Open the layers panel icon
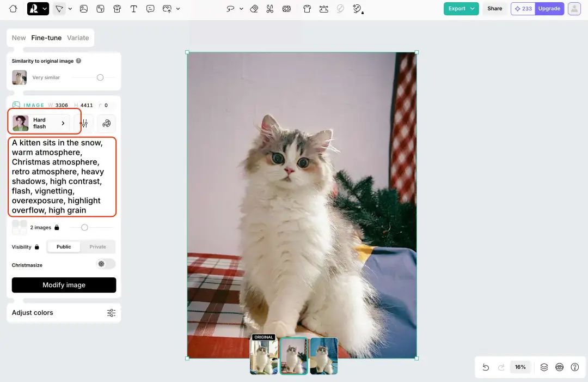588x382 pixels. coord(544,367)
